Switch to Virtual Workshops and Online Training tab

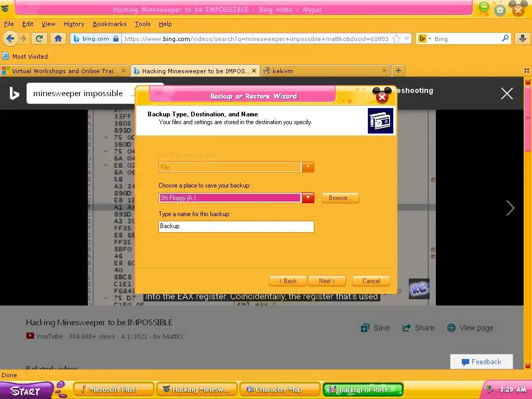(64, 71)
